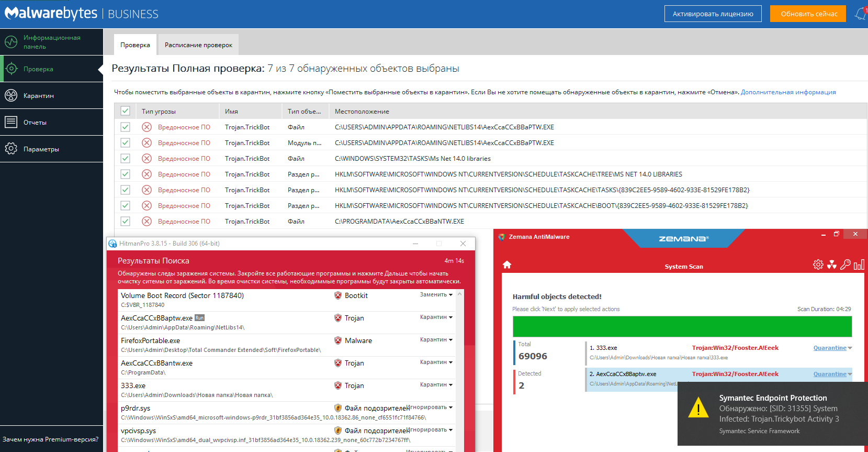This screenshot has height=452, width=868.
Task: Open the quarantine radiation icon in sidebar
Action: pos(11,95)
